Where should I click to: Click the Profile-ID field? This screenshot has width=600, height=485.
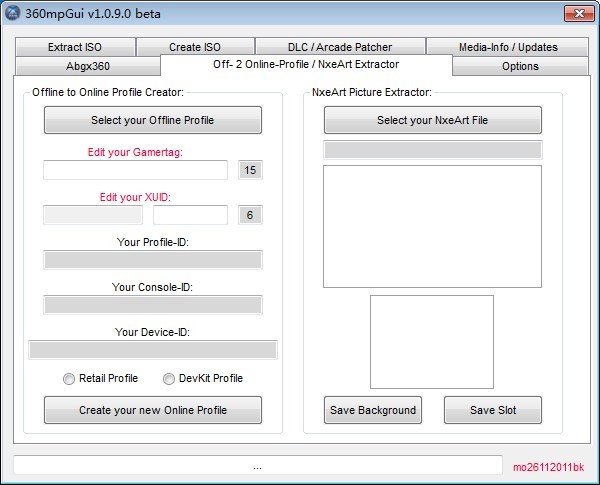pyautogui.click(x=153, y=260)
